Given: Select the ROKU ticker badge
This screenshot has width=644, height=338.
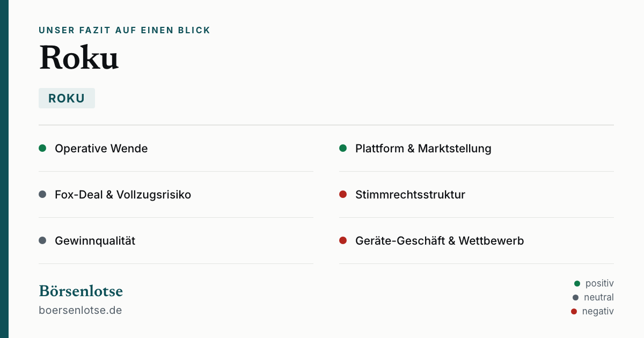Looking at the screenshot, I should click(67, 98).
